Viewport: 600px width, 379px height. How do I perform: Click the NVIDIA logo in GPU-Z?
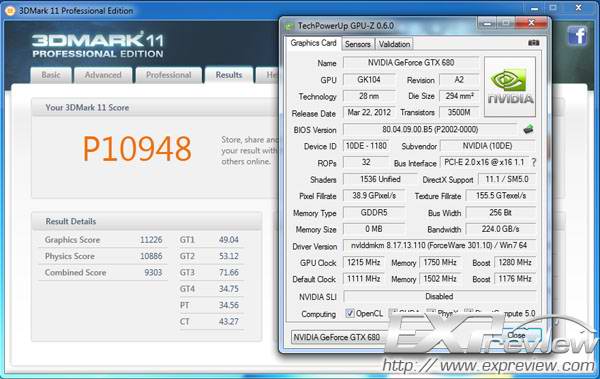[510, 87]
